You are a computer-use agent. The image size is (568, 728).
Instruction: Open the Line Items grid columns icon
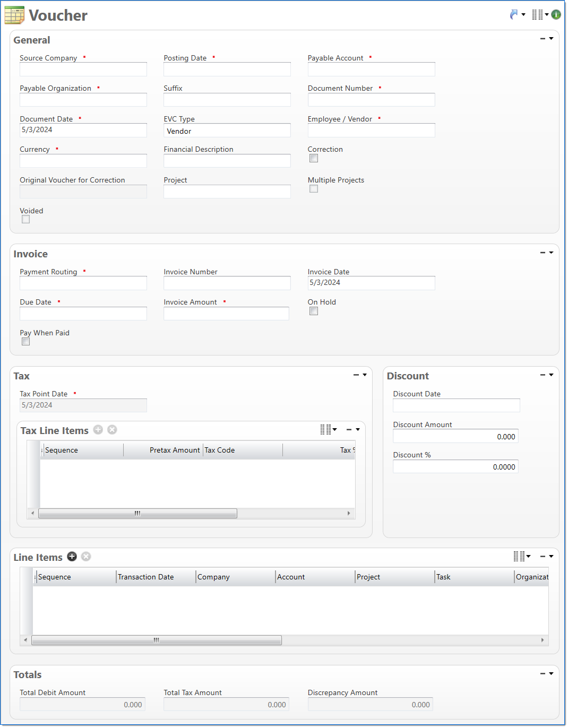pyautogui.click(x=519, y=556)
